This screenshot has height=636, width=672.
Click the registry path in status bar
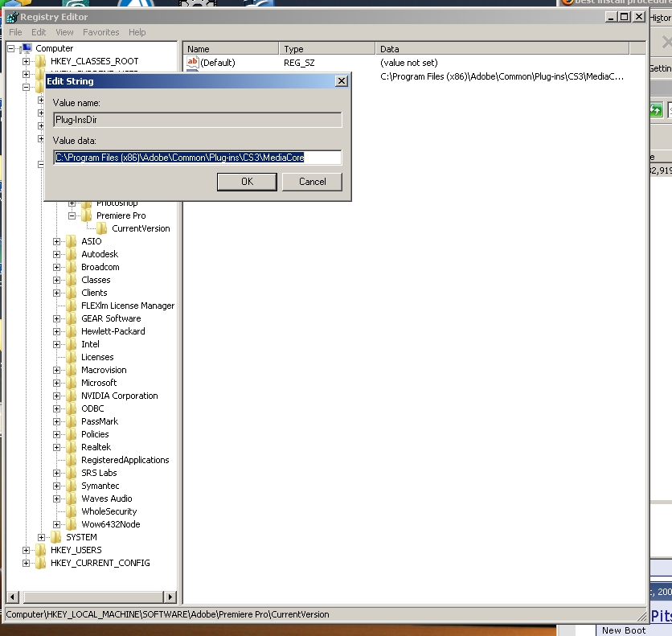(167, 614)
